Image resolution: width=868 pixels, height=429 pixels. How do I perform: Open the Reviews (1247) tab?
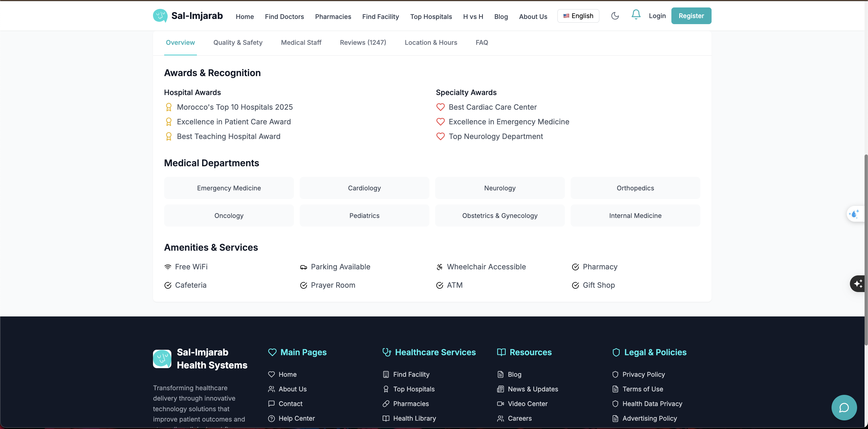[x=363, y=42]
